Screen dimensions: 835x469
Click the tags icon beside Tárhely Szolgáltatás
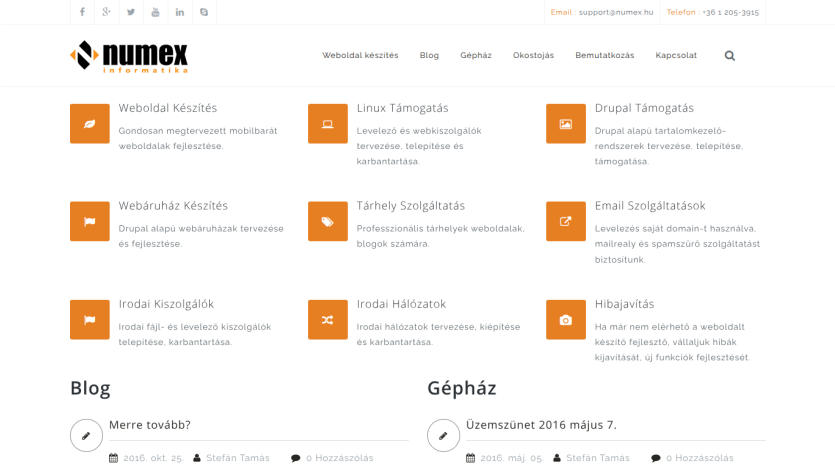pyautogui.click(x=328, y=221)
